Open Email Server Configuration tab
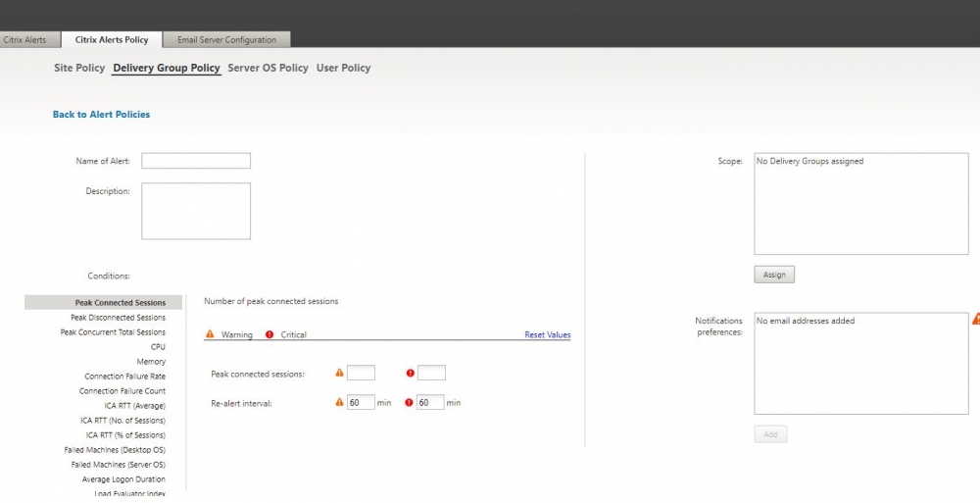Image resolution: width=980 pixels, height=503 pixels. (x=226, y=39)
